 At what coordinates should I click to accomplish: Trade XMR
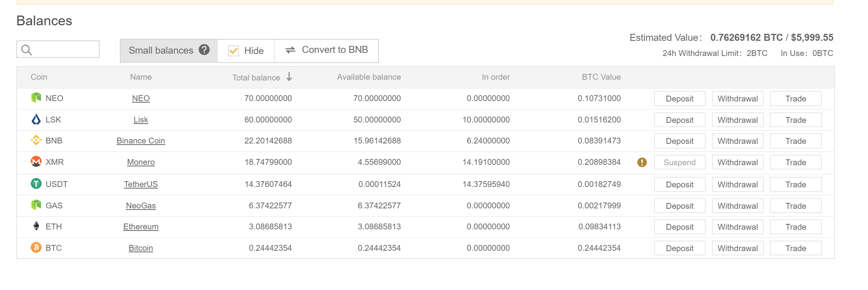point(796,162)
